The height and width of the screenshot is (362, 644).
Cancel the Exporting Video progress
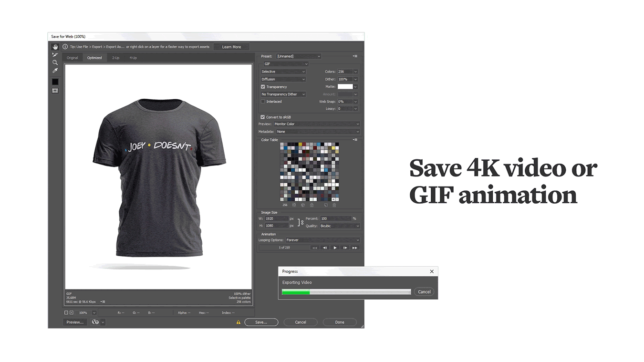coord(424,292)
